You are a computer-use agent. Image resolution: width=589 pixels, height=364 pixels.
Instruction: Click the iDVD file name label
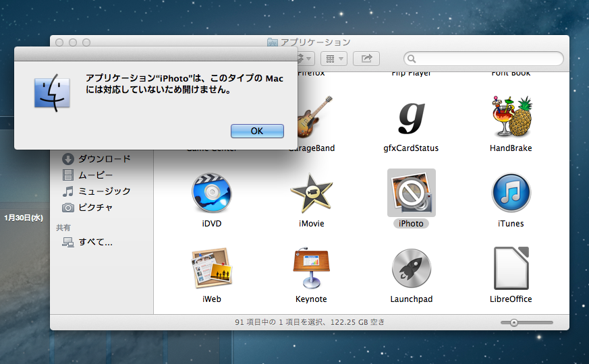pyautogui.click(x=211, y=224)
